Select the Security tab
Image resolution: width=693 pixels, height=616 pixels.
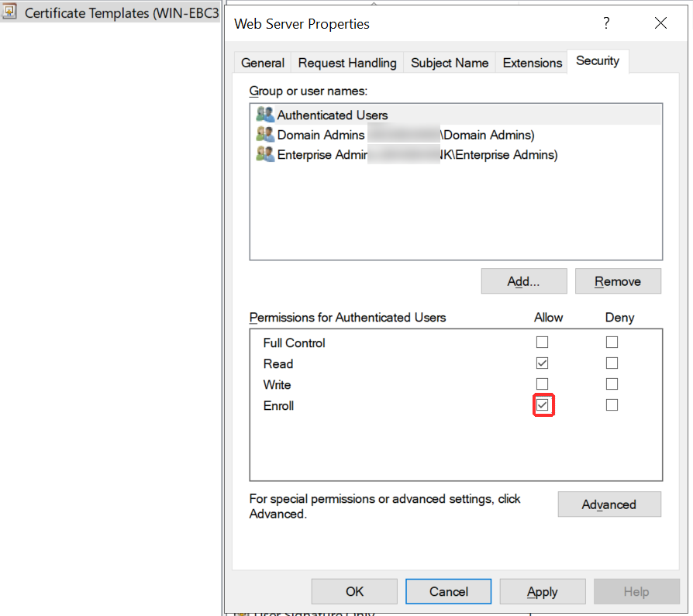click(598, 61)
